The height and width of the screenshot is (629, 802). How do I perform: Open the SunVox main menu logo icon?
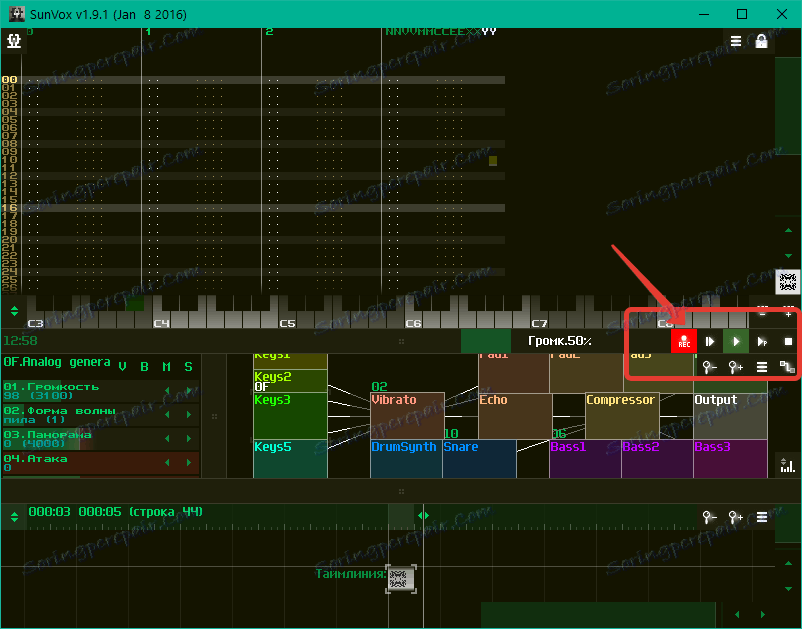click(x=14, y=40)
